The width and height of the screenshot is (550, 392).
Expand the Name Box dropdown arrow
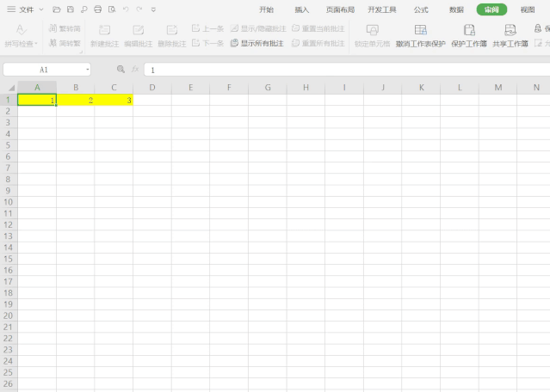click(x=87, y=70)
